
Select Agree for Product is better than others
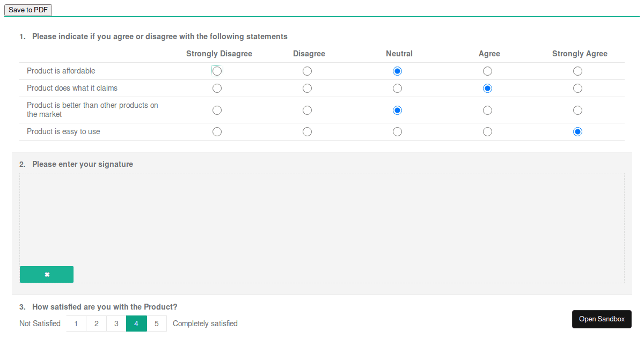(487, 110)
